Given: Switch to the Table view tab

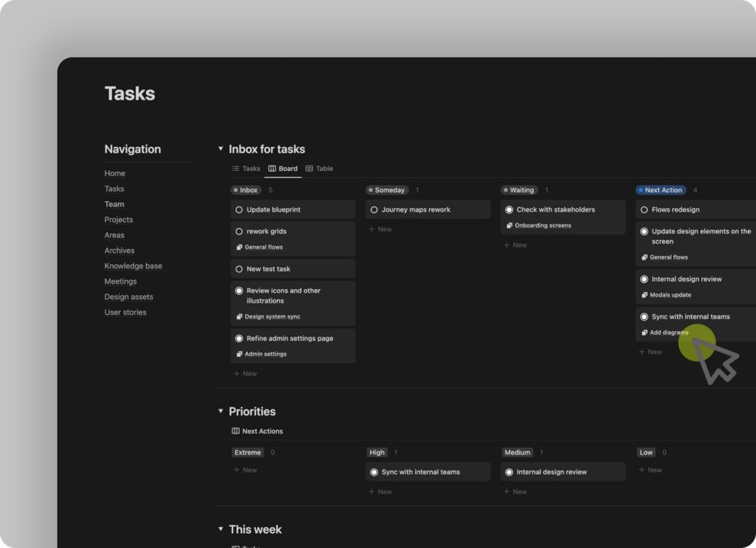Looking at the screenshot, I should pos(319,169).
